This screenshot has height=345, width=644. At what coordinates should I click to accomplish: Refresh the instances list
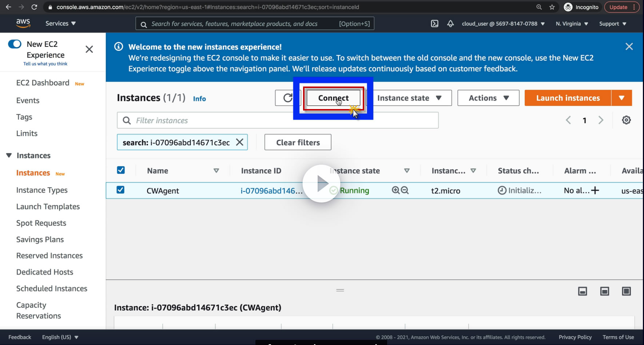click(x=287, y=98)
